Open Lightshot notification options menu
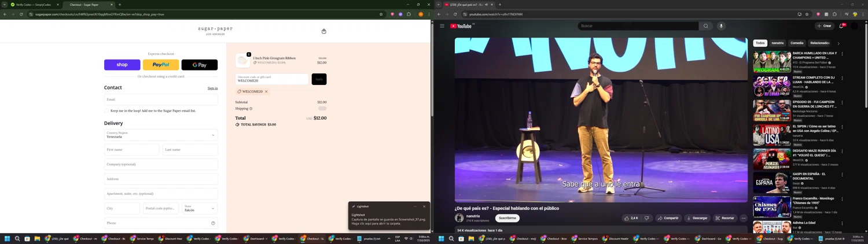This screenshot has height=244, width=868. [415, 206]
